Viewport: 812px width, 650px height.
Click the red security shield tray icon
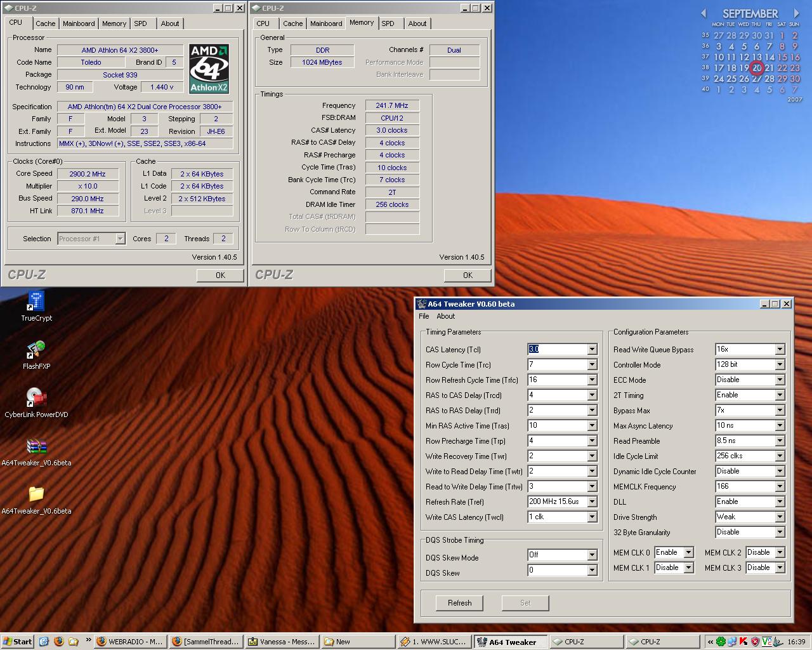coord(755,642)
